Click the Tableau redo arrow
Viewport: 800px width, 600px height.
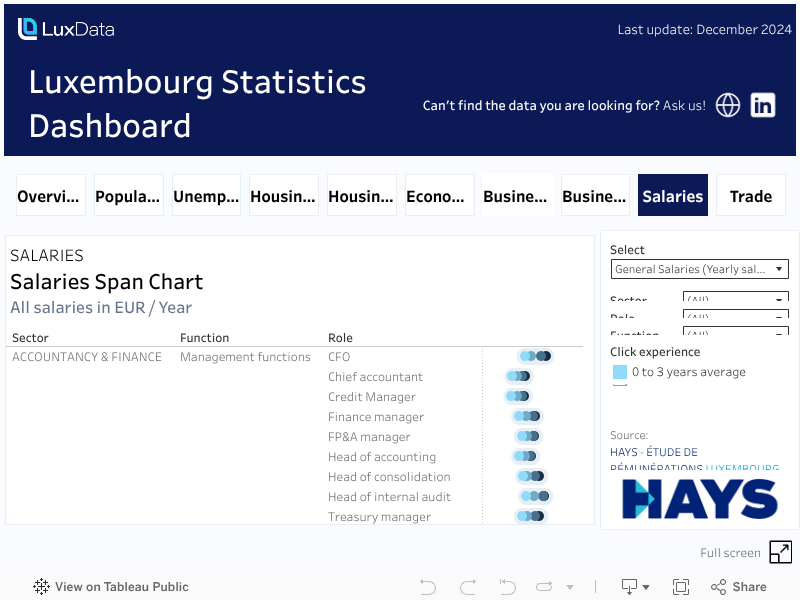[467, 587]
